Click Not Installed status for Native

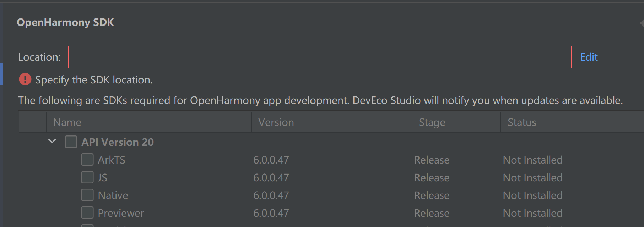[532, 195]
